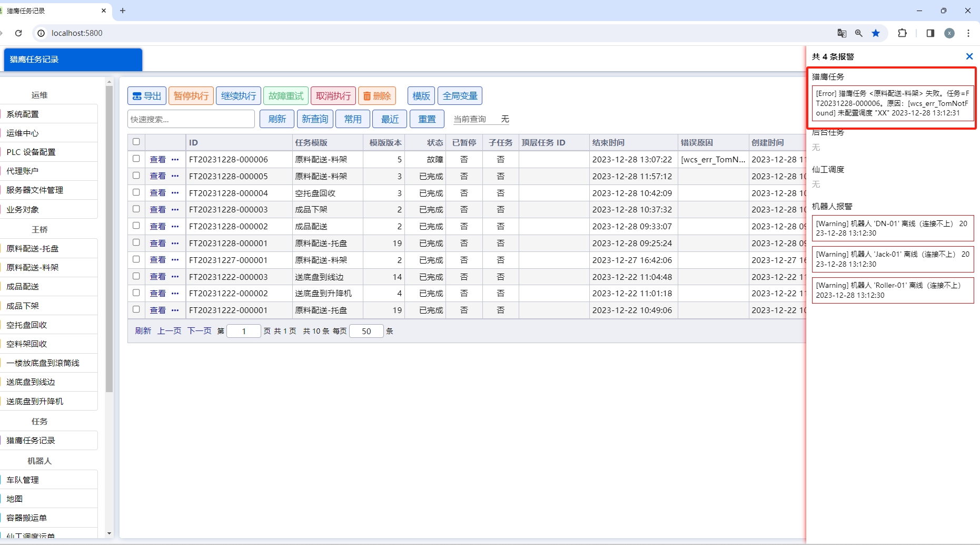Screen dimensions: 980x545
Task: Open the warning for robot DN-01 offline
Action: point(893,228)
